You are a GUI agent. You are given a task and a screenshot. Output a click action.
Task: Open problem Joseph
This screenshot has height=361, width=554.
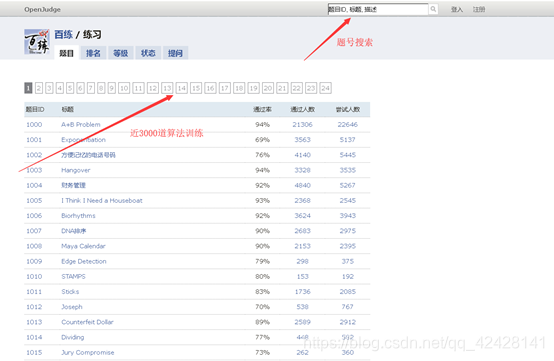click(72, 307)
